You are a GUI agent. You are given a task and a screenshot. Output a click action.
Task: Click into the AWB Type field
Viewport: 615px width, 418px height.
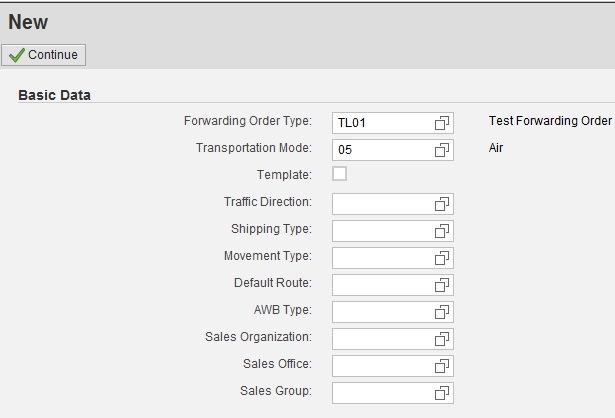click(393, 313)
